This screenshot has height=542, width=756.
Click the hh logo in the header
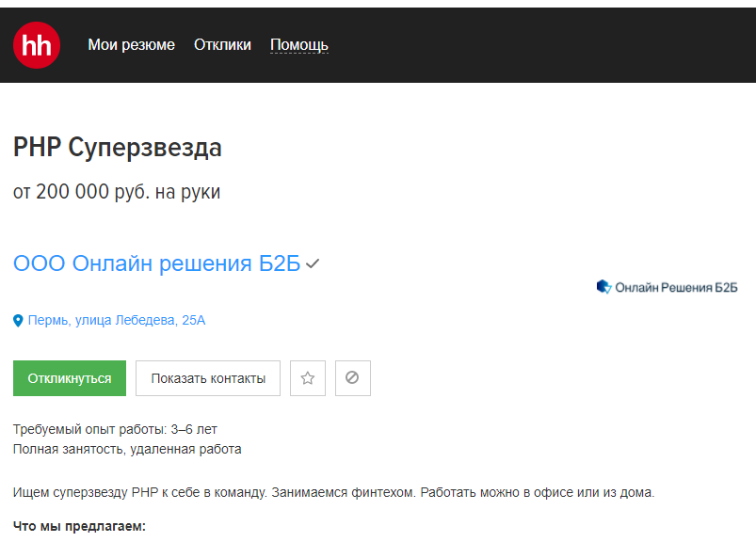pyautogui.click(x=37, y=45)
